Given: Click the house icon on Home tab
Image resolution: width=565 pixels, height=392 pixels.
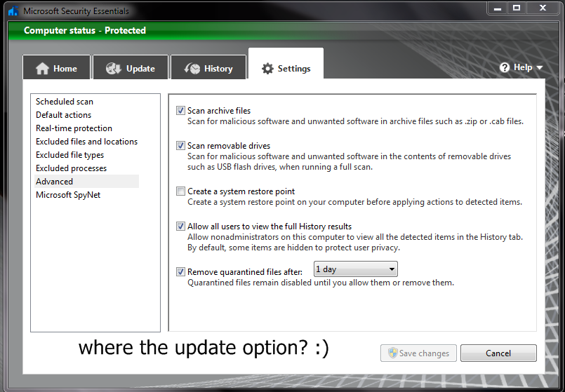Looking at the screenshot, I should pos(42,69).
